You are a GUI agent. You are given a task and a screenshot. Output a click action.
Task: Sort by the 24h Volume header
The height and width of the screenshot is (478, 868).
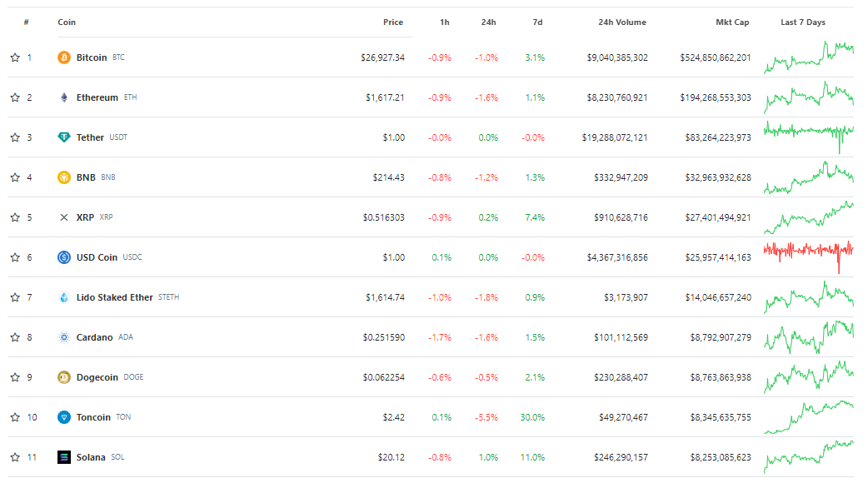pos(622,22)
